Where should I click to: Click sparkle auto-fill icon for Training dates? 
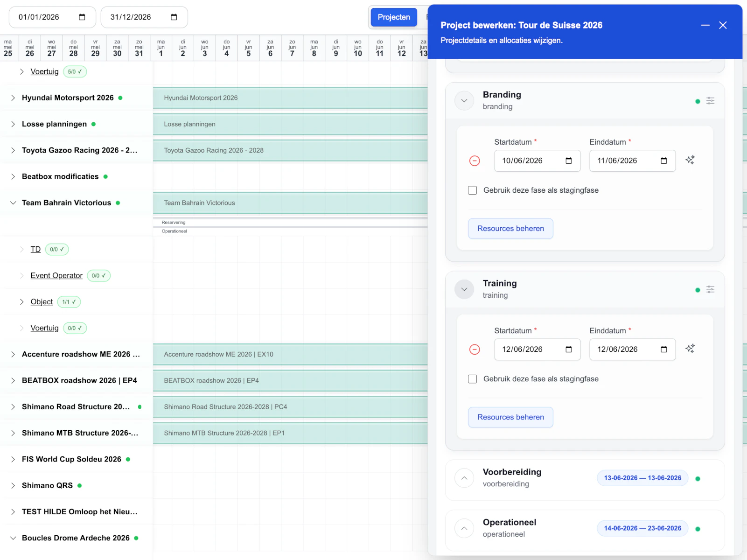(x=690, y=349)
